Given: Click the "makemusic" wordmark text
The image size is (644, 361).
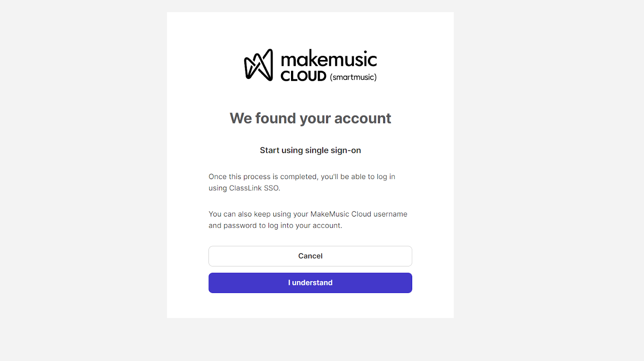Looking at the screenshot, I should [329, 59].
